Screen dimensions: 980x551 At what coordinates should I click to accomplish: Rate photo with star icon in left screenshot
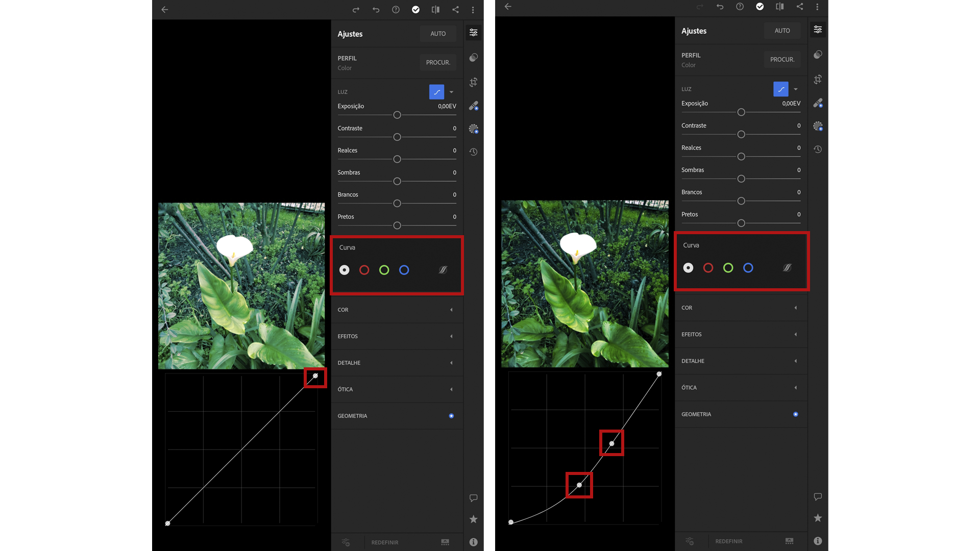point(474,519)
